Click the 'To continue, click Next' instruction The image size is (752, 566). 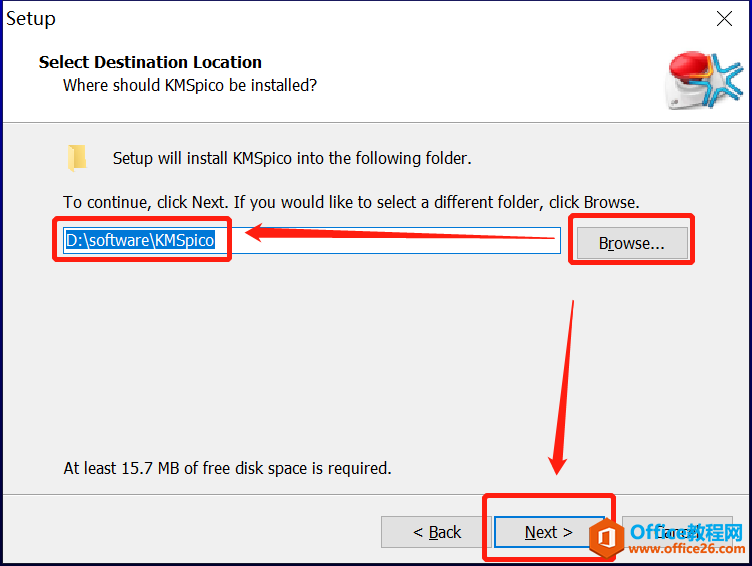351,202
